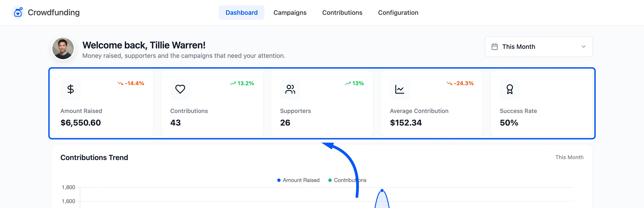
Task: Click the 50% success rate value
Action: [509, 123]
